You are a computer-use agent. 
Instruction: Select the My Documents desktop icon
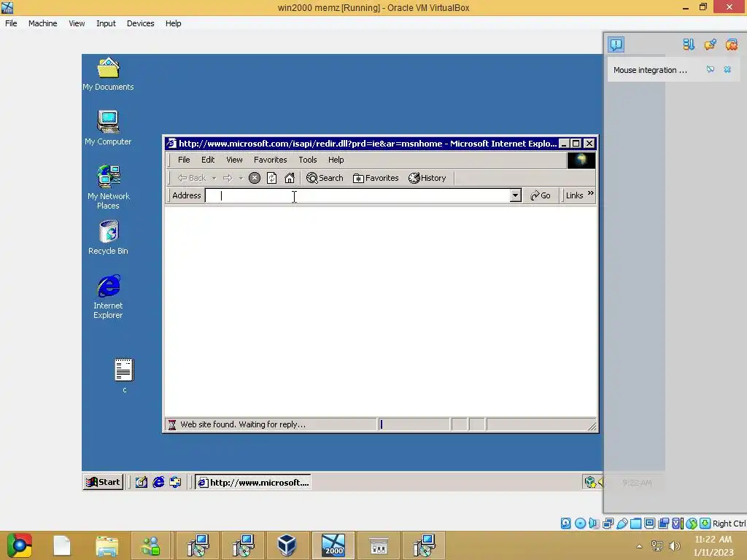click(108, 74)
